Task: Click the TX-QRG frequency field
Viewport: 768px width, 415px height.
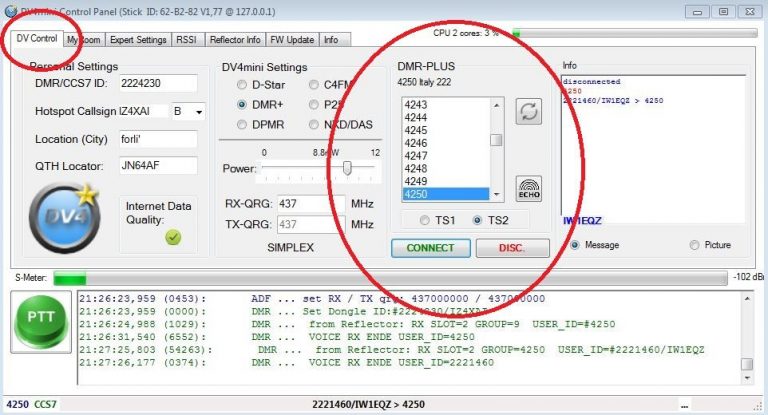Action: click(311, 224)
